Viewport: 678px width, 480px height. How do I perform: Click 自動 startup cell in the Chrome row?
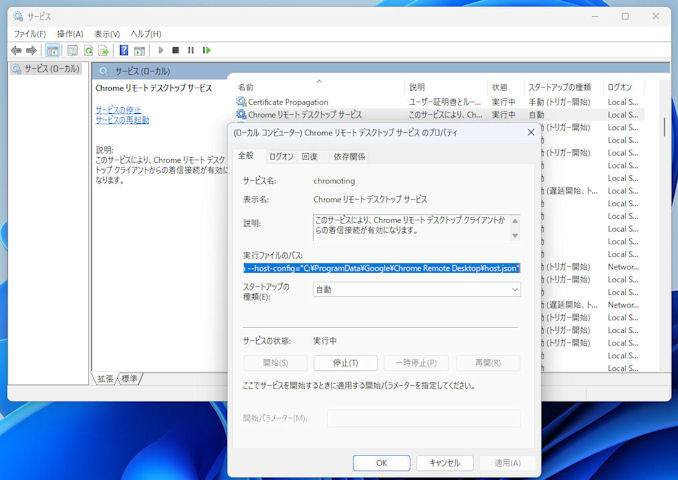(537, 115)
